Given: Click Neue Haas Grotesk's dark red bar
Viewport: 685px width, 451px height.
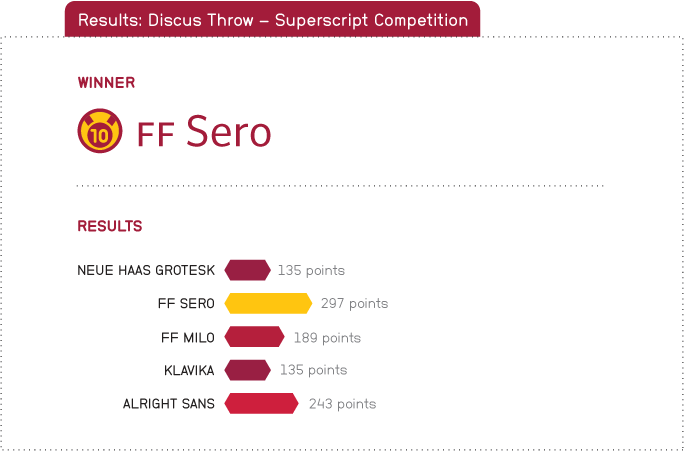Looking at the screenshot, I should coord(248,270).
